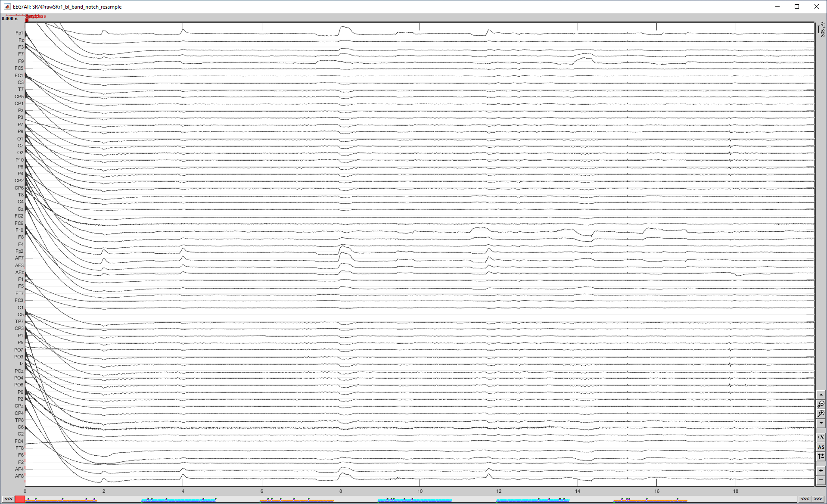Select channel label O1
This screenshot has width=827, height=504.
click(x=20, y=139)
